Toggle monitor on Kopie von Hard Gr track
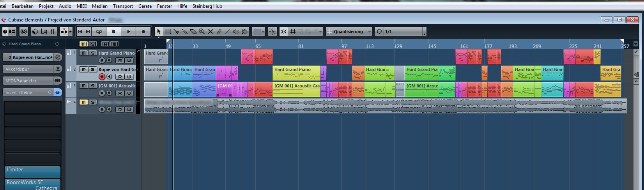Viewport: 644px width, 190px height. point(110,76)
